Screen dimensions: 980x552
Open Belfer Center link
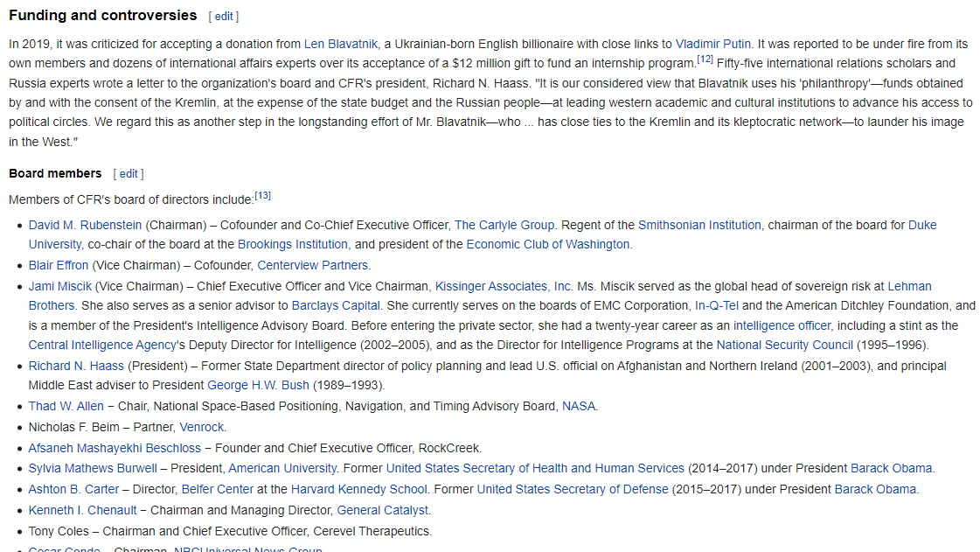point(218,490)
